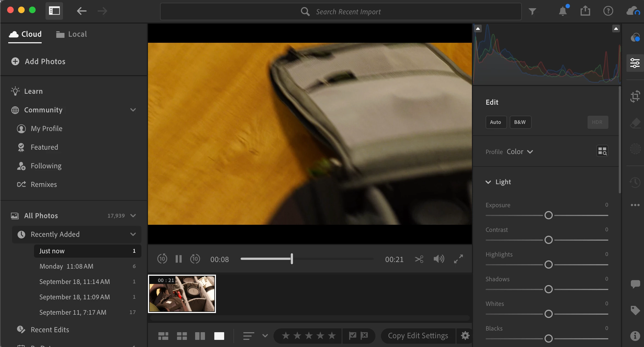This screenshot has width=644, height=347.
Task: Click the Share export icon
Action: coord(585,11)
